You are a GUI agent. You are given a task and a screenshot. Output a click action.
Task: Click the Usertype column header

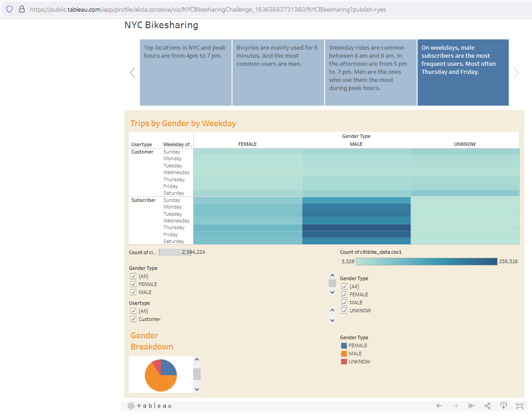[x=141, y=145]
